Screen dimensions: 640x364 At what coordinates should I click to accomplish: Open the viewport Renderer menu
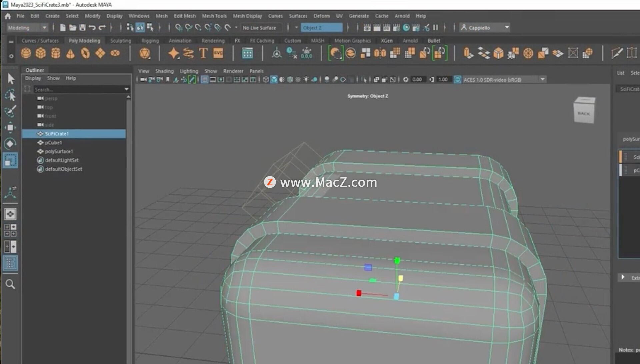pos(233,71)
